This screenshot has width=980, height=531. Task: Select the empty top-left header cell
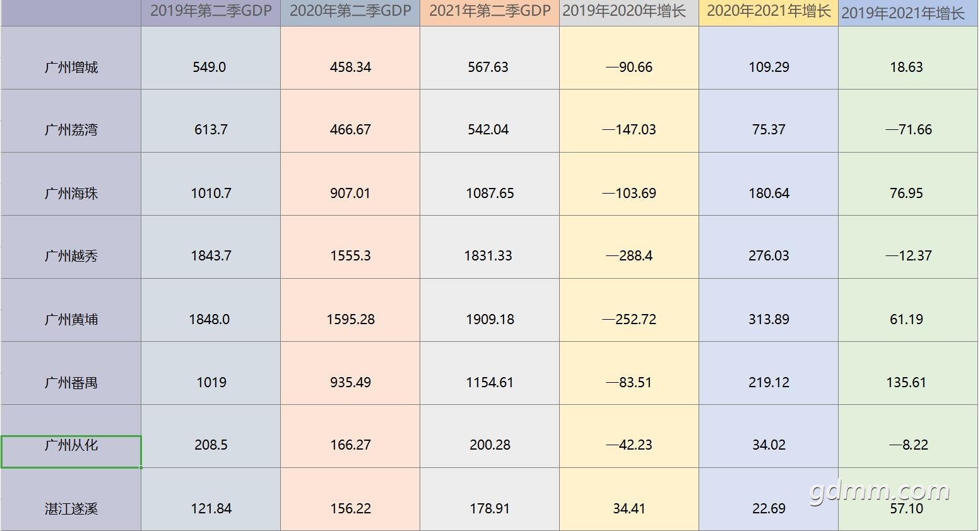(x=71, y=13)
